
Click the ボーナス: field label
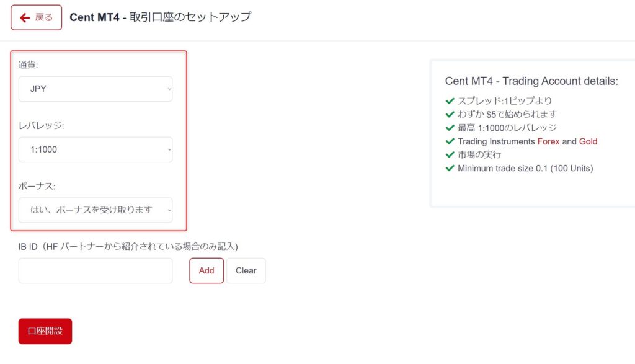(x=37, y=186)
